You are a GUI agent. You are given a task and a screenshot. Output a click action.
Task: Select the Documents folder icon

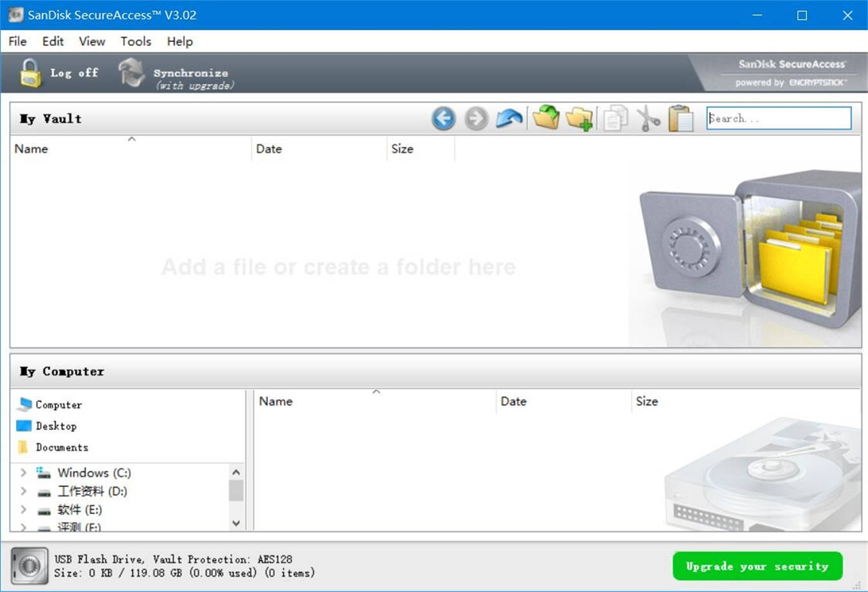(x=24, y=447)
